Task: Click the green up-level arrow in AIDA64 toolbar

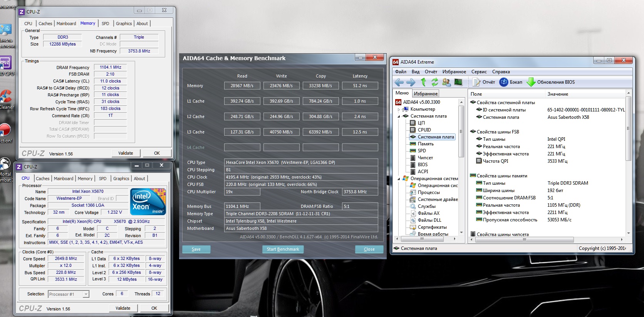Action: pyautogui.click(x=423, y=82)
